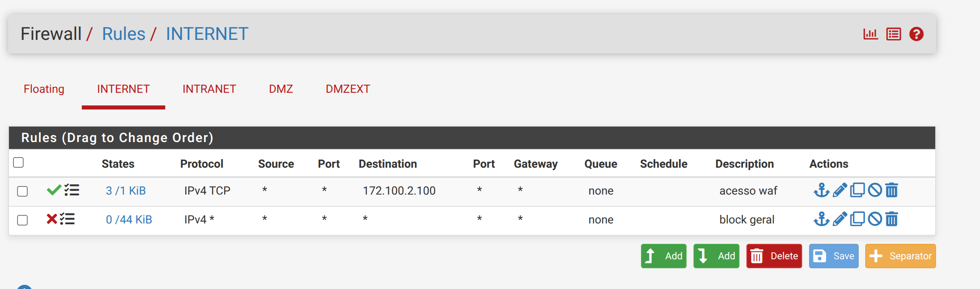Edit the acesso waf rule pencil icon
980x289 pixels.
pos(840,190)
